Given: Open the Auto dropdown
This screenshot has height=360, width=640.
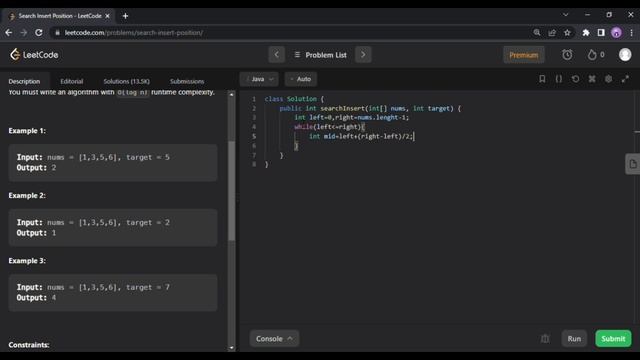Looking at the screenshot, I should pyautogui.click(x=301, y=79).
